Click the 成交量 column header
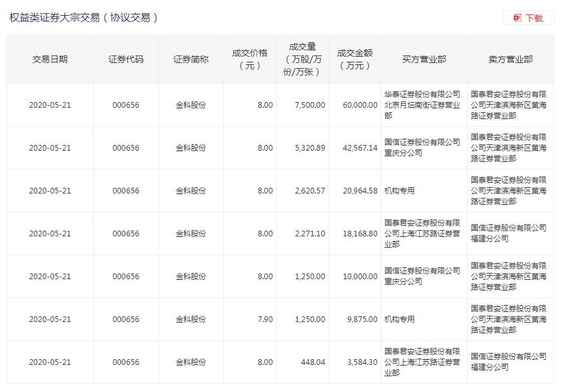This screenshot has width=568, height=392. click(x=302, y=59)
